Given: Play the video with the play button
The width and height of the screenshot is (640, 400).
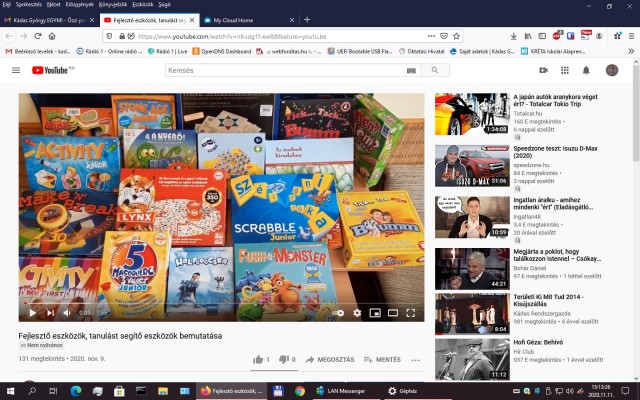Looking at the screenshot, I should pos(32,313).
